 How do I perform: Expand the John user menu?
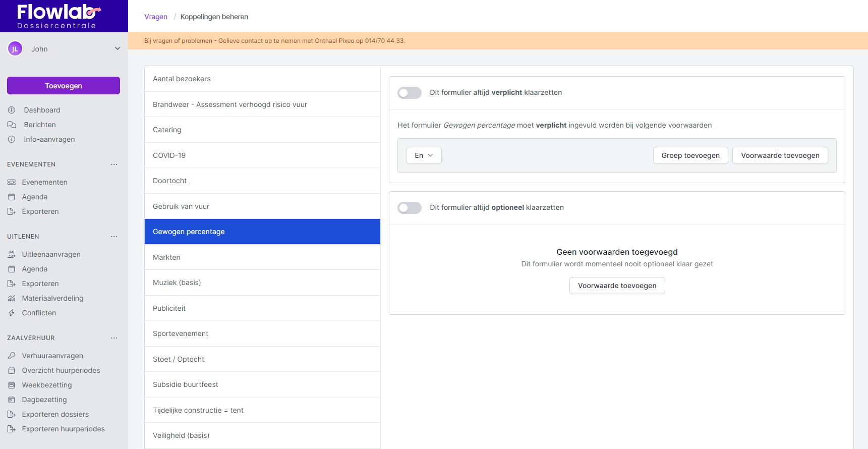(x=117, y=49)
